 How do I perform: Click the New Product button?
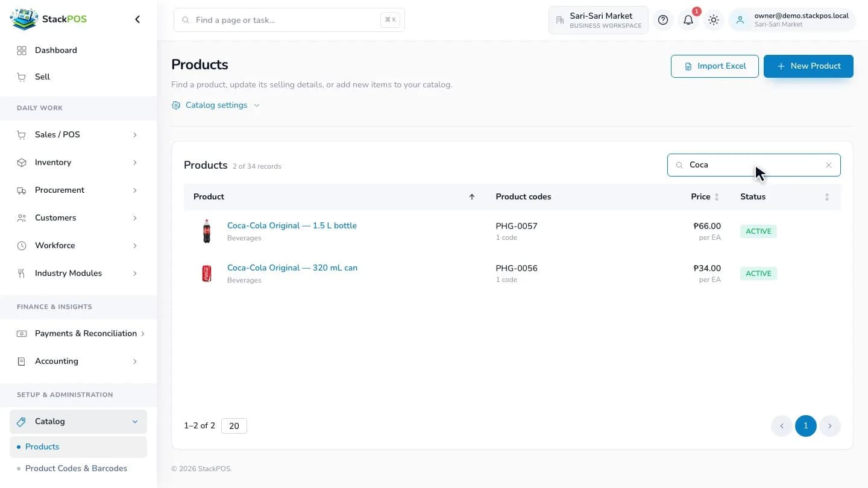point(808,66)
